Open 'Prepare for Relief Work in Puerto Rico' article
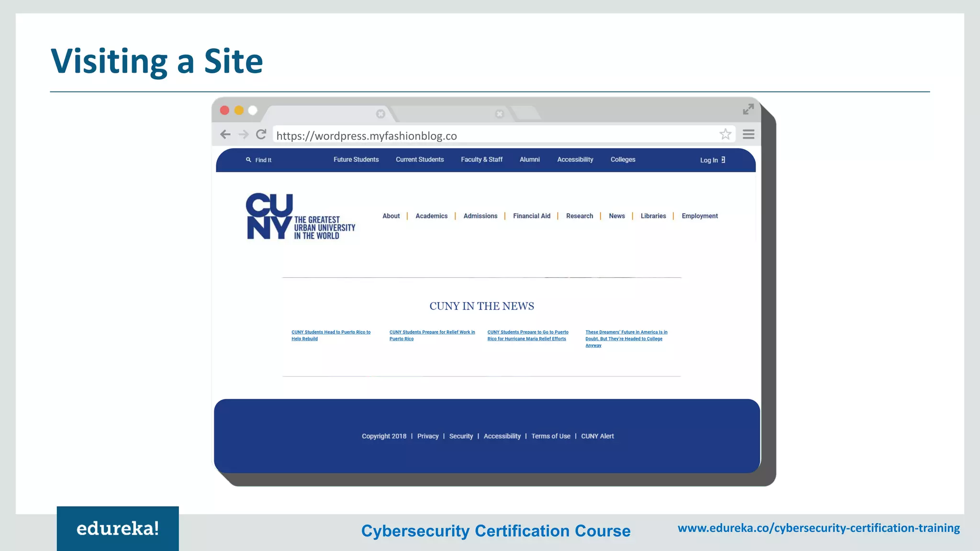980x551 pixels. coord(432,335)
